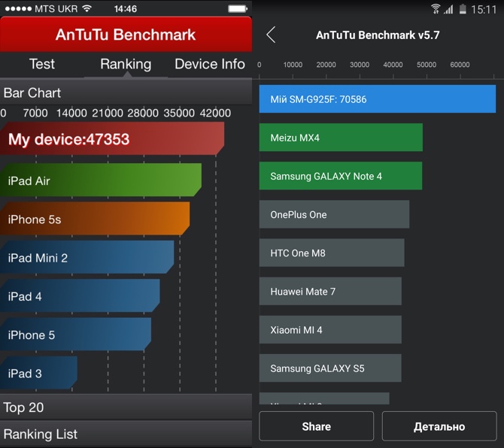Tap the AnTuTu Benchmark v5.7 title
The width and height of the screenshot is (504, 448).
point(378,35)
